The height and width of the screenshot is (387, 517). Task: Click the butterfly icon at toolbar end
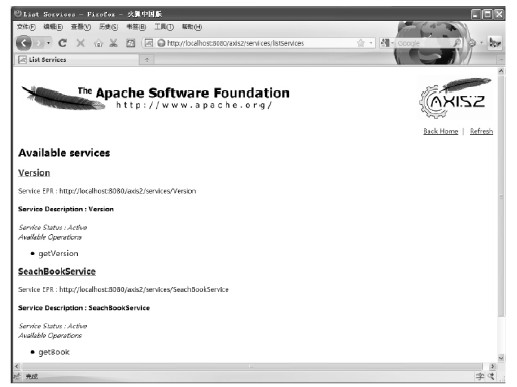pyautogui.click(x=495, y=43)
